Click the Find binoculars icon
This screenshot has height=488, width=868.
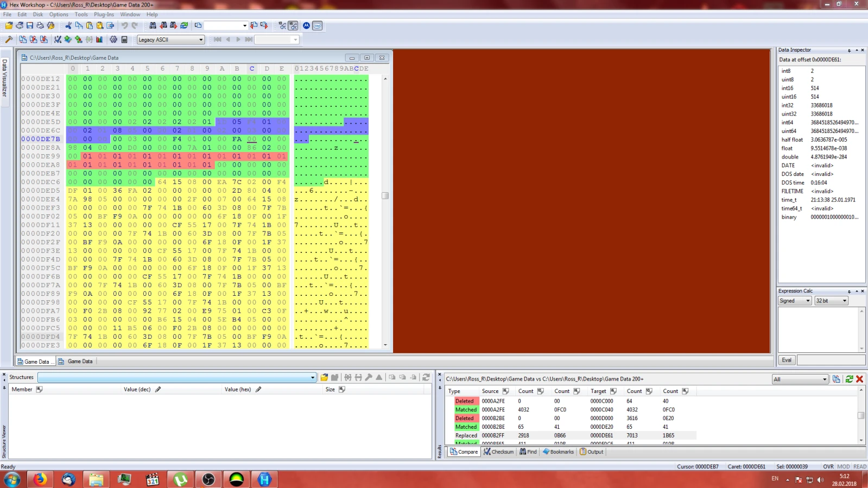click(153, 26)
